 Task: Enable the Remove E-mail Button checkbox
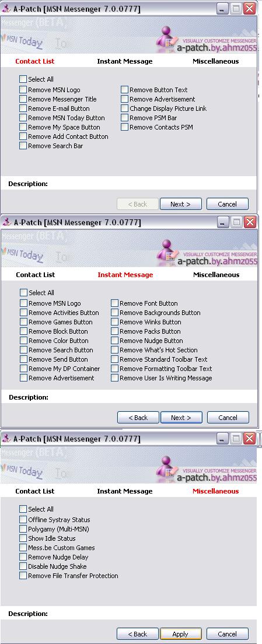23,108
